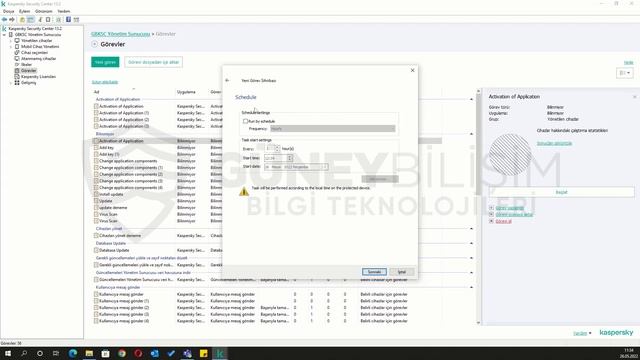This screenshot has height=360, width=640.
Task: Open the Sonuçları görüntüle link
Action: 554,143
